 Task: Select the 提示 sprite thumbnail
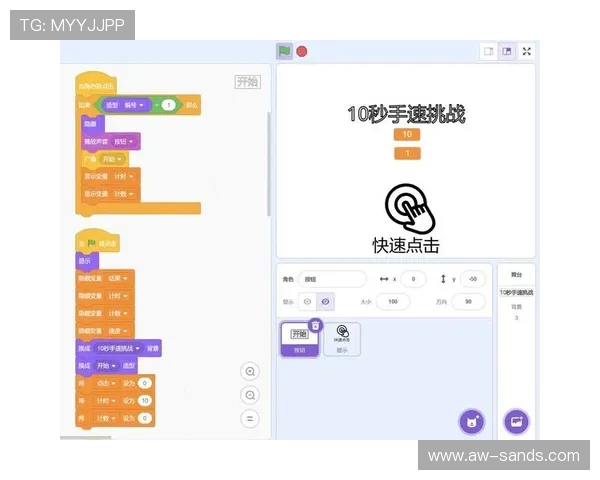(342, 339)
